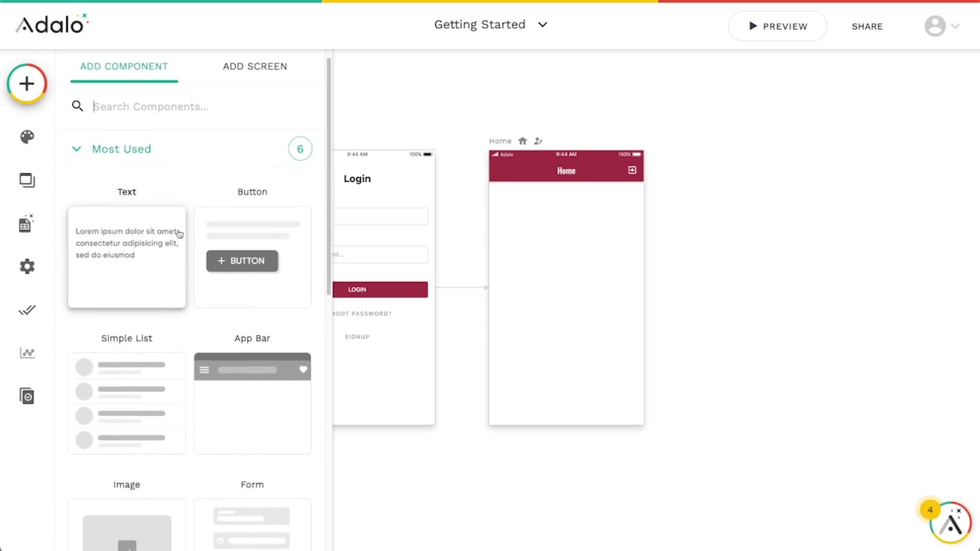Open the account menu chevron
The height and width of the screenshot is (551, 980).
955,26
